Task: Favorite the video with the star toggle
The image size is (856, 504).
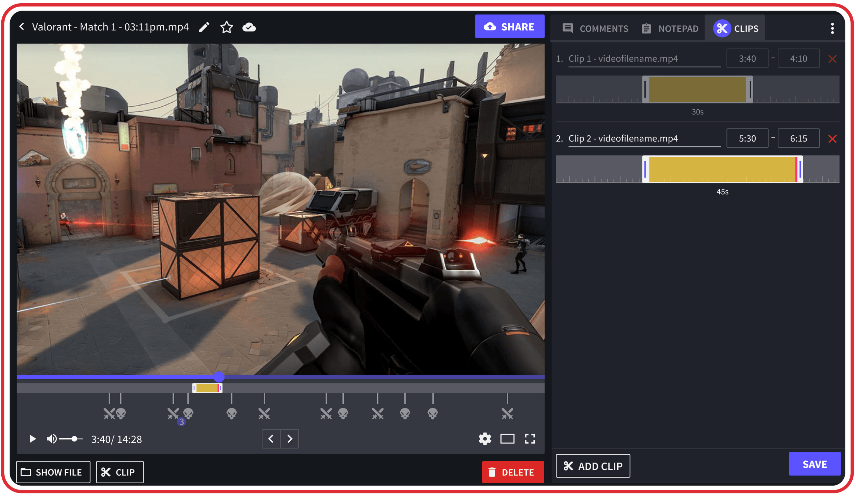Action: (x=227, y=27)
